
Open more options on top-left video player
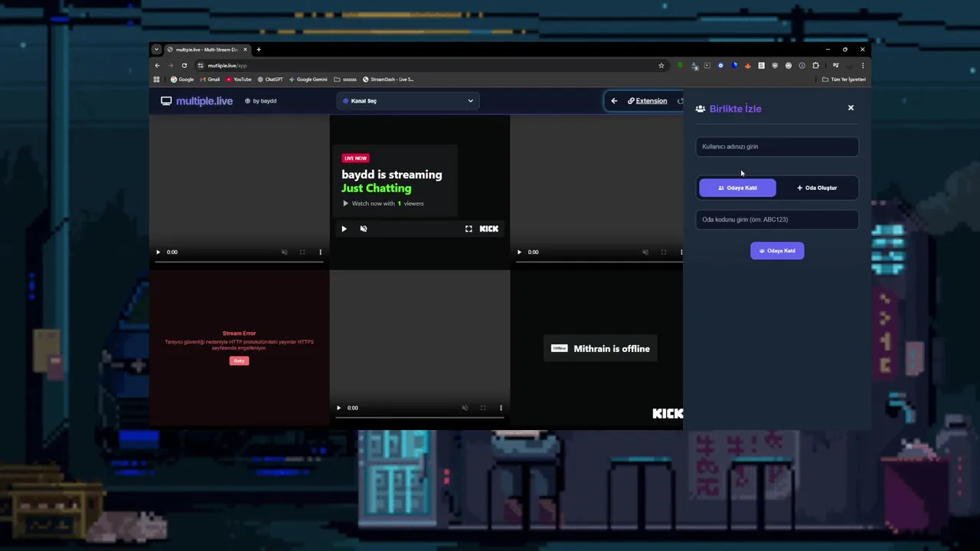pyautogui.click(x=320, y=252)
